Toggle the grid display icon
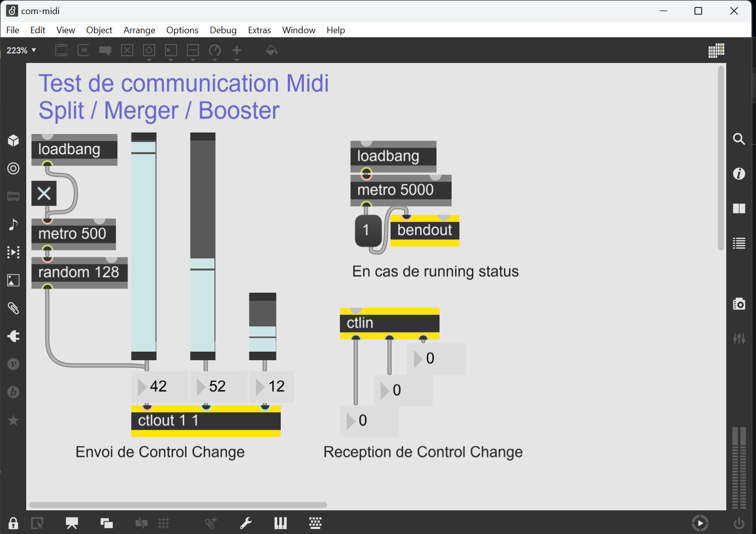756x534 pixels. 163,523
